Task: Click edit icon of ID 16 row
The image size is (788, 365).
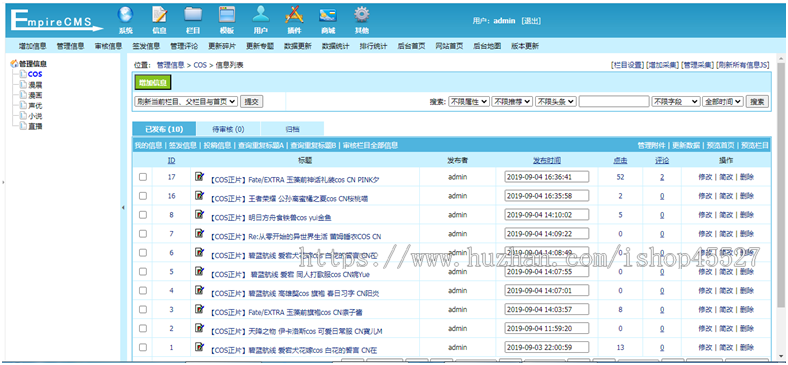Action: pos(200,196)
